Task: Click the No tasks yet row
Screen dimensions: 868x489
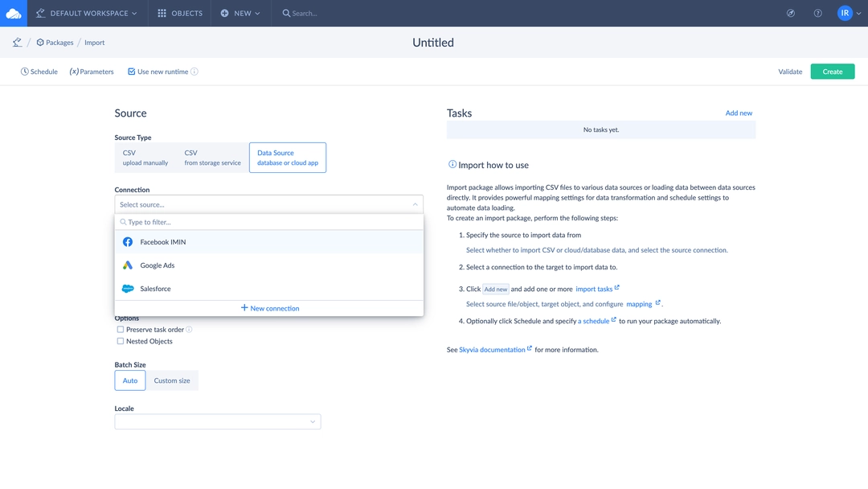Action: tap(601, 129)
